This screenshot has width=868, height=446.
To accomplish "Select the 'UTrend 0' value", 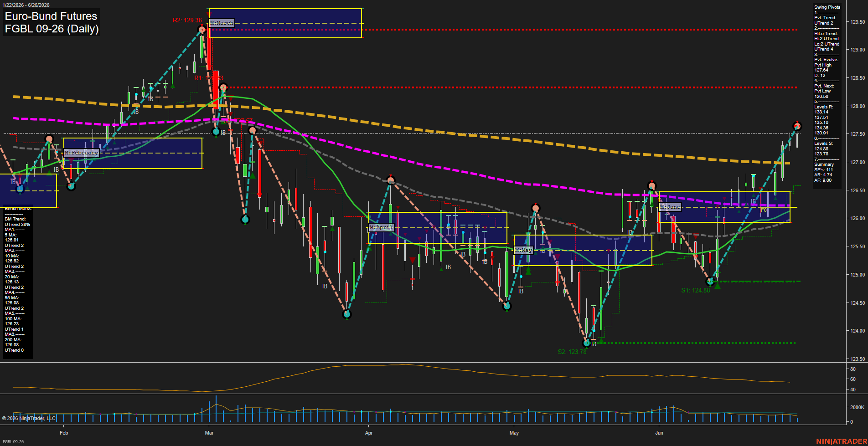I will [14, 350].
